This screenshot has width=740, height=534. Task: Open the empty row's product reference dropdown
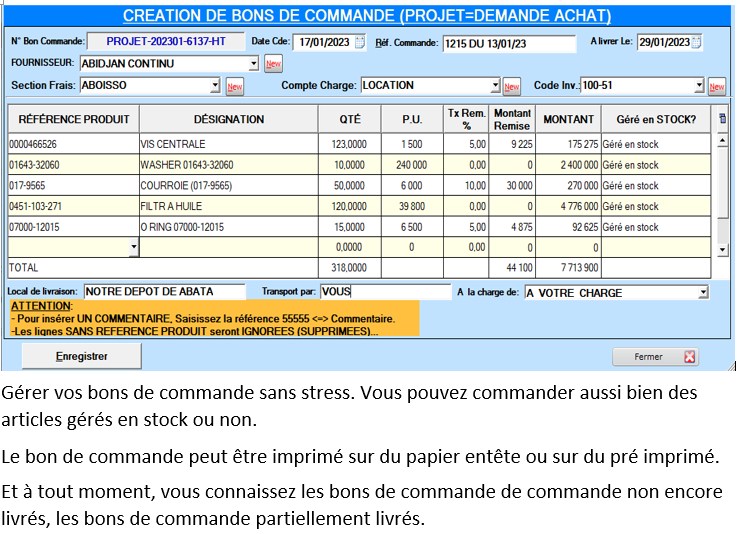pos(134,247)
